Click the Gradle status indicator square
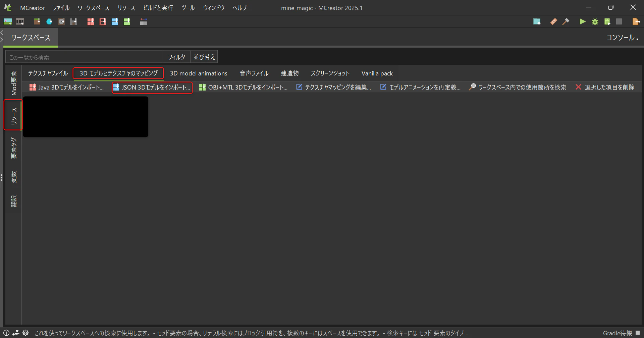 pos(638,333)
